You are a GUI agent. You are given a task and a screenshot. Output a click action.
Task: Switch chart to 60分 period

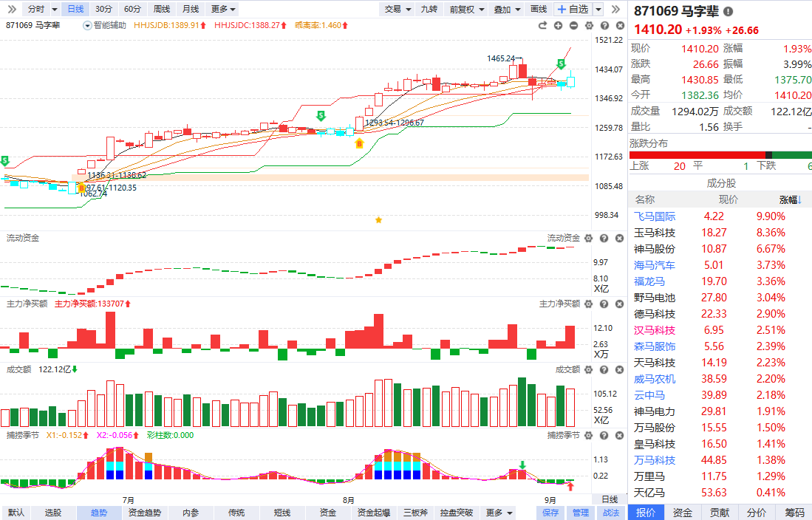point(132,9)
